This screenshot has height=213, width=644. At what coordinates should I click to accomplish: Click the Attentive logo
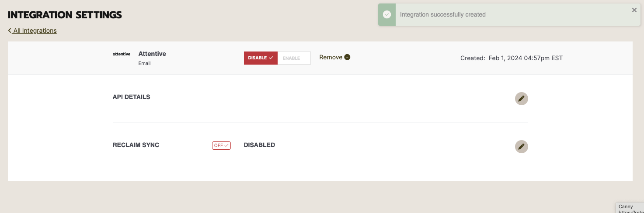tap(121, 54)
